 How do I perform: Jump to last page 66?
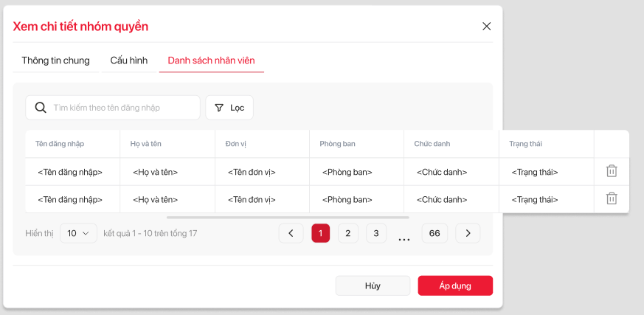[434, 233]
